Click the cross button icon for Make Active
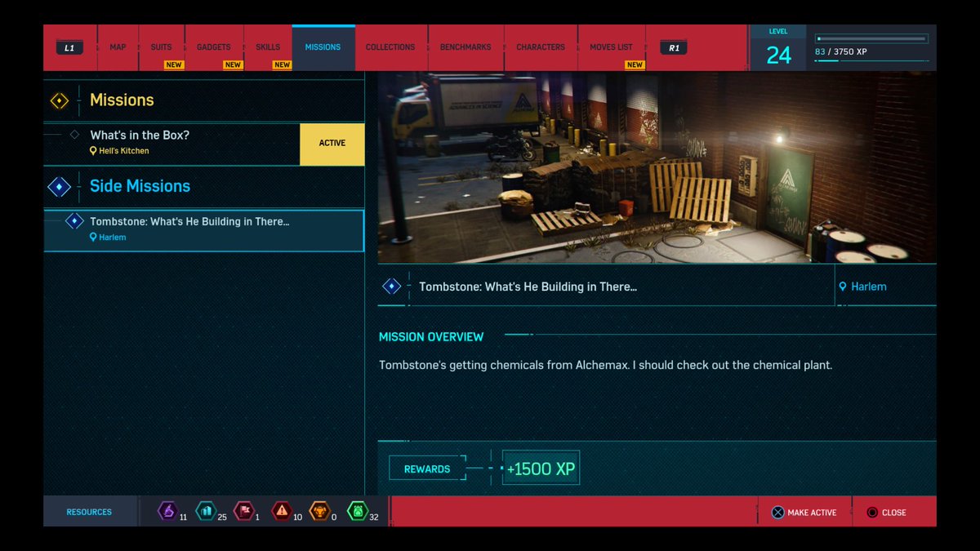 [x=777, y=513]
